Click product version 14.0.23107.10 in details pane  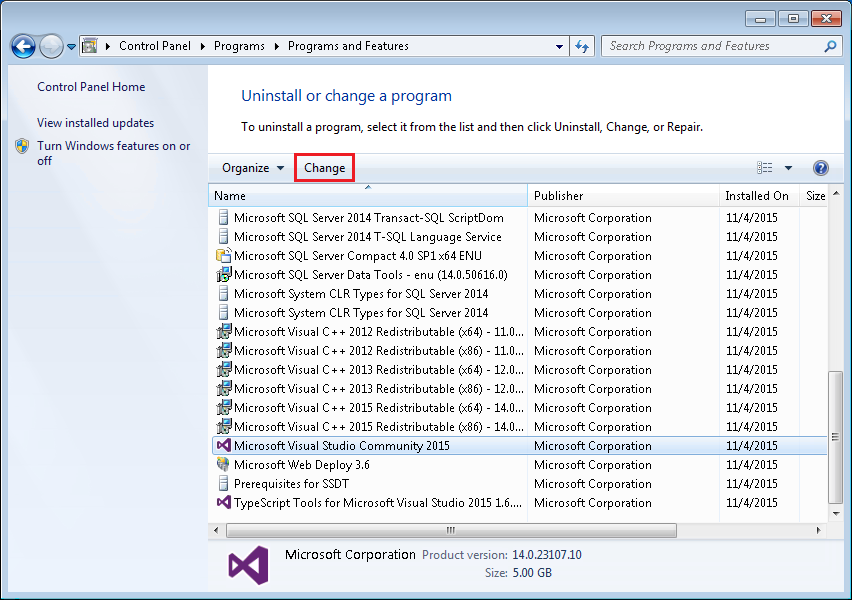[x=547, y=555]
